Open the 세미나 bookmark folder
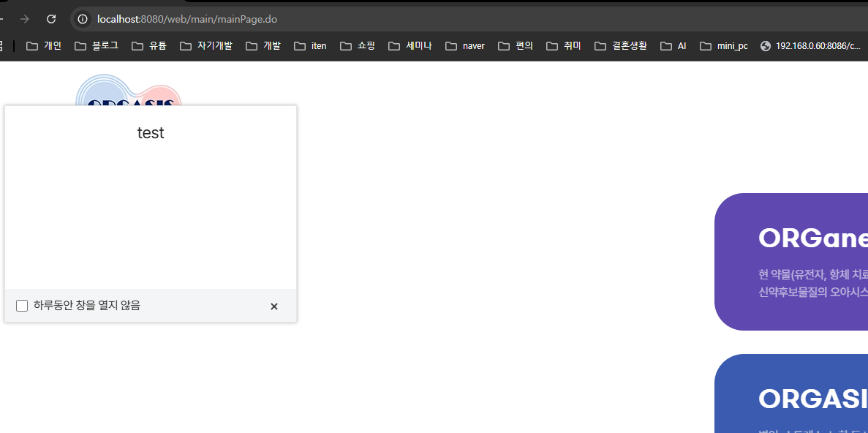This screenshot has height=433, width=868. click(410, 46)
